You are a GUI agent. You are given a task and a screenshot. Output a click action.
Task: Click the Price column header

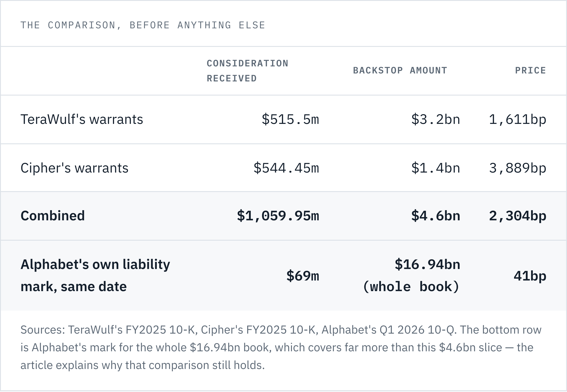[x=530, y=71]
